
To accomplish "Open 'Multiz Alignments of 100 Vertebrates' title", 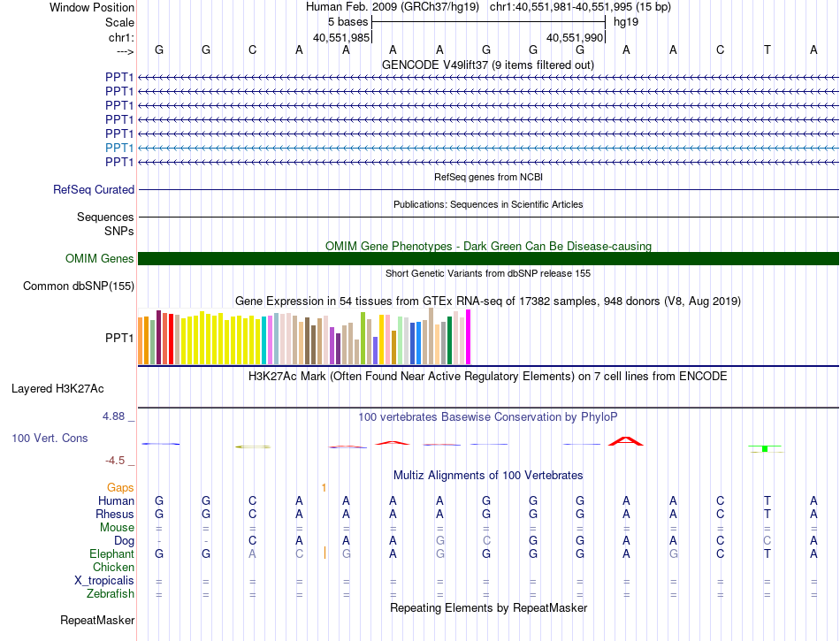I will pyautogui.click(x=488, y=475).
